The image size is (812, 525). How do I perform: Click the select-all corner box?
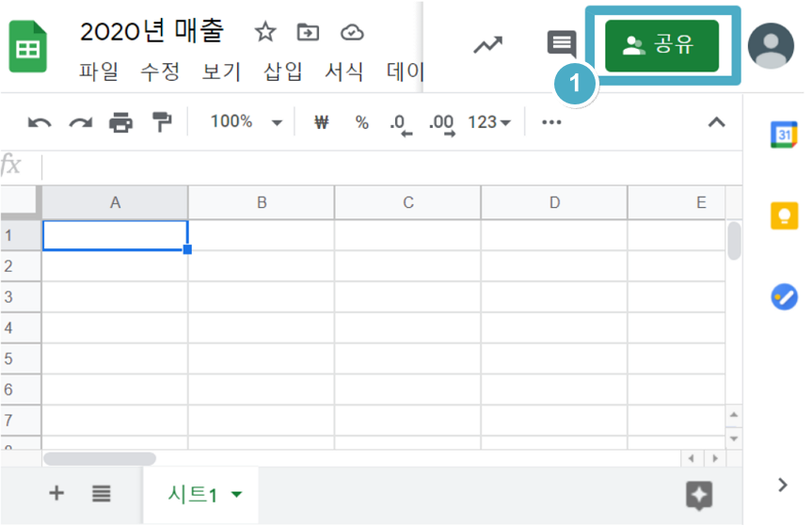tap(20, 202)
